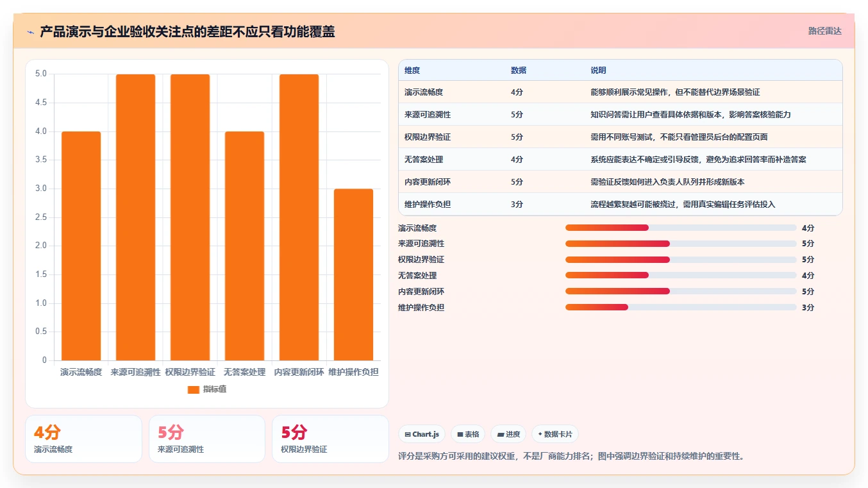Click the 进度 tag icon
This screenshot has width=868, height=488.
coord(501,434)
